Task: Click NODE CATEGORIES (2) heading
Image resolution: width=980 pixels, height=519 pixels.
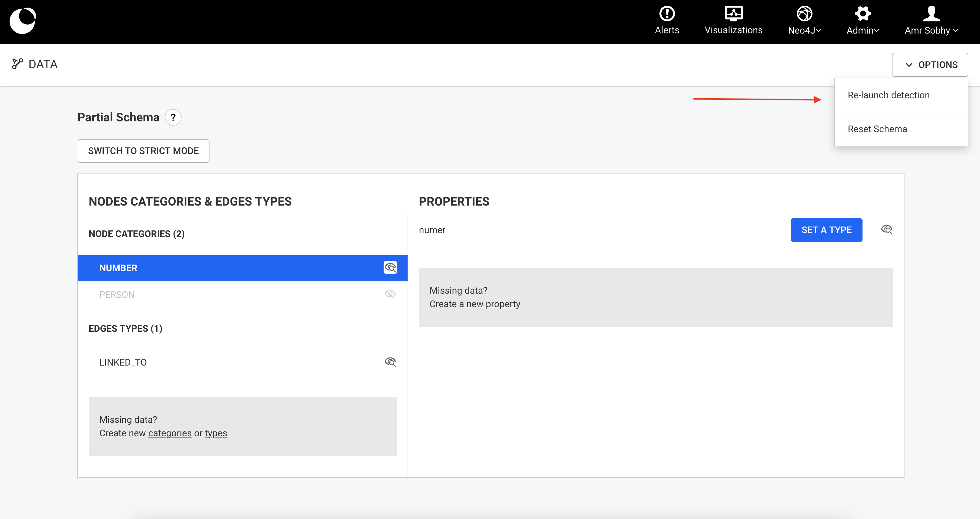Action: click(137, 234)
